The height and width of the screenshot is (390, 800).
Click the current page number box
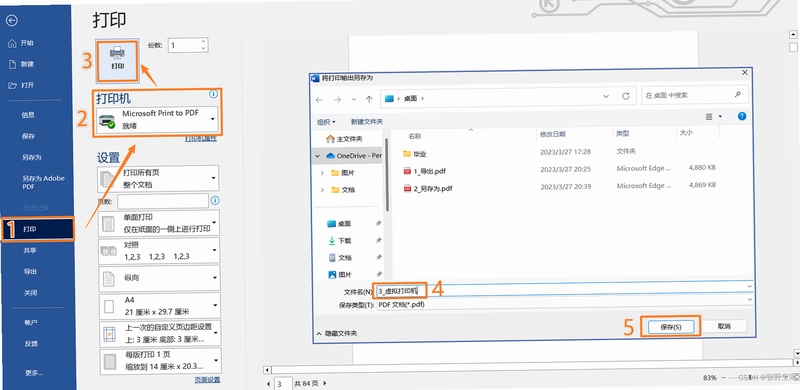283,383
